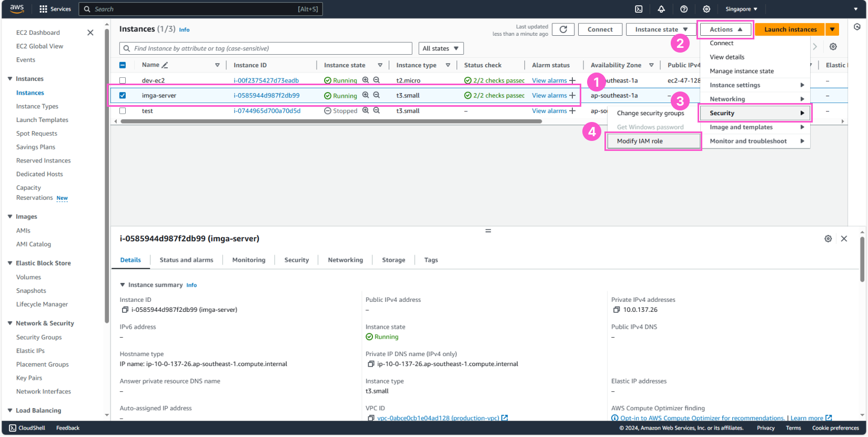Image resolution: width=868 pixels, height=437 pixels.
Task: Grab the details panel resize handle
Action: coord(488,231)
